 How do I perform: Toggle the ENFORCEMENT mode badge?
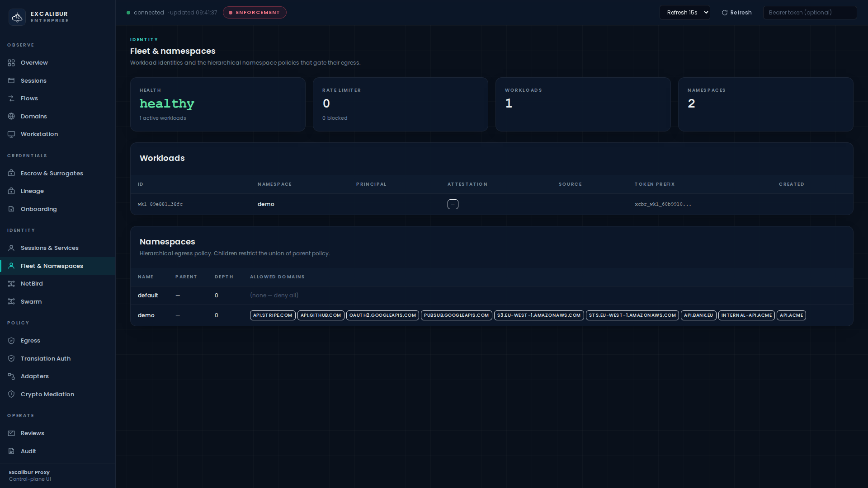(255, 13)
